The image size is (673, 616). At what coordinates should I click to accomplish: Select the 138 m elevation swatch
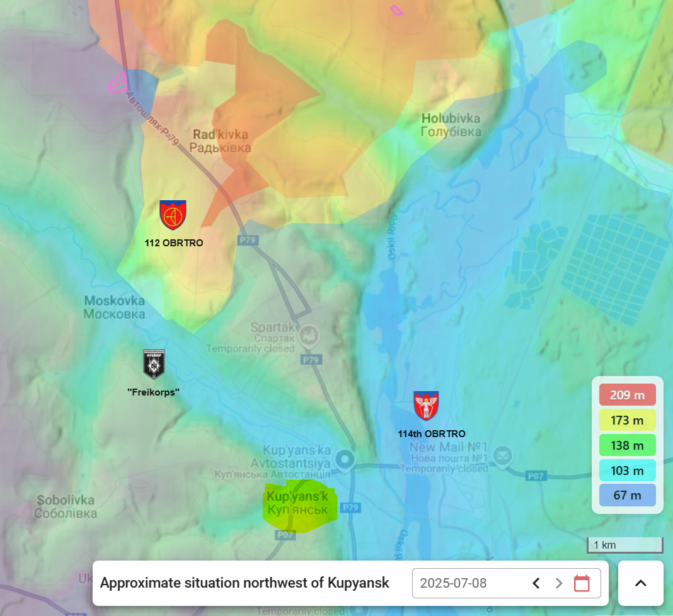click(x=627, y=445)
